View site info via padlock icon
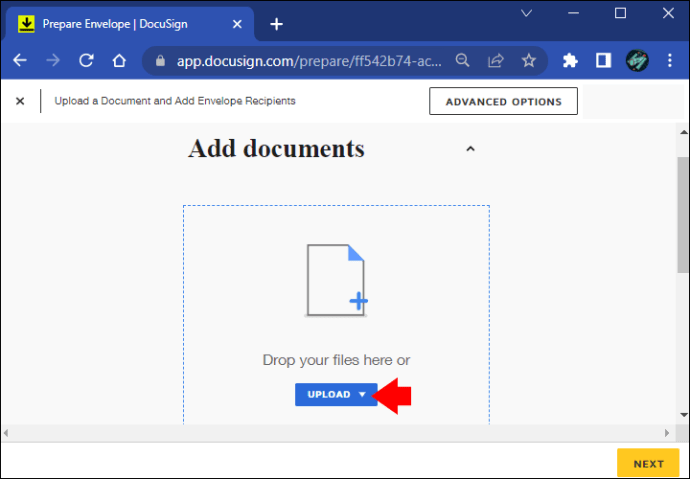Image resolution: width=690 pixels, height=479 pixels. [161, 61]
